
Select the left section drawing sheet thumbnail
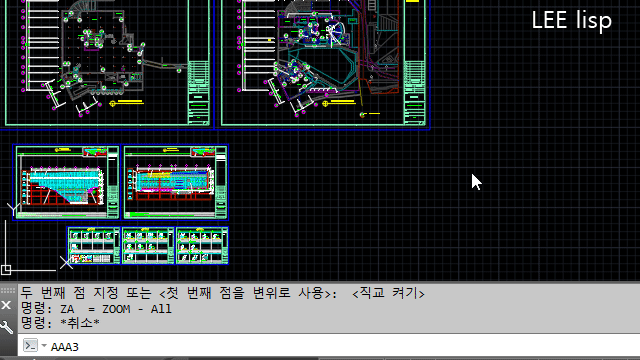66,182
